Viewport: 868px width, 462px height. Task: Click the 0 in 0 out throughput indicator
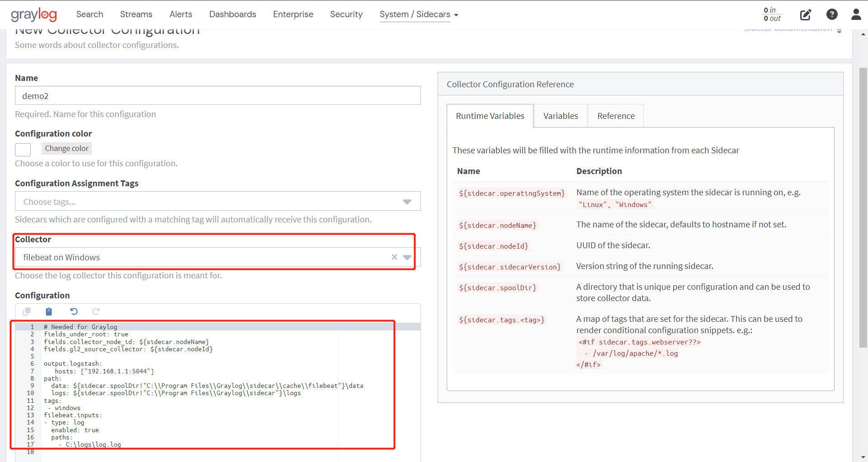[772, 14]
